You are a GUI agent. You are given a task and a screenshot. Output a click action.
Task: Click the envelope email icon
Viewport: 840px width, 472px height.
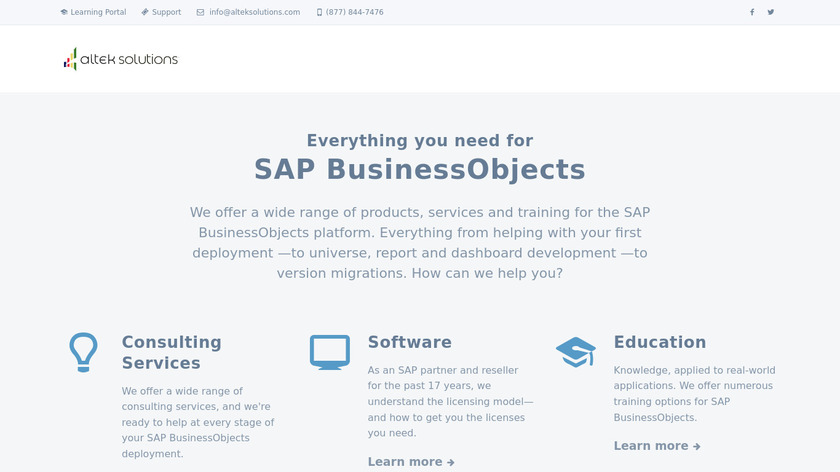point(200,12)
